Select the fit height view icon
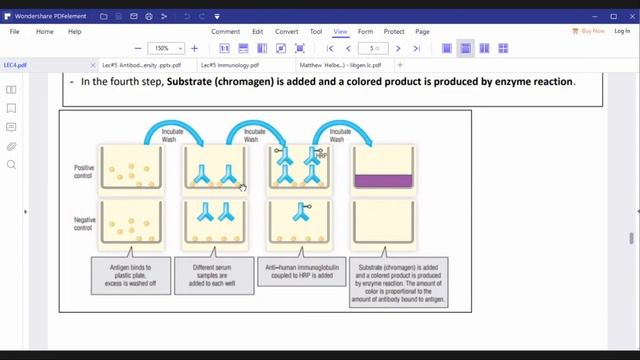 [262, 49]
